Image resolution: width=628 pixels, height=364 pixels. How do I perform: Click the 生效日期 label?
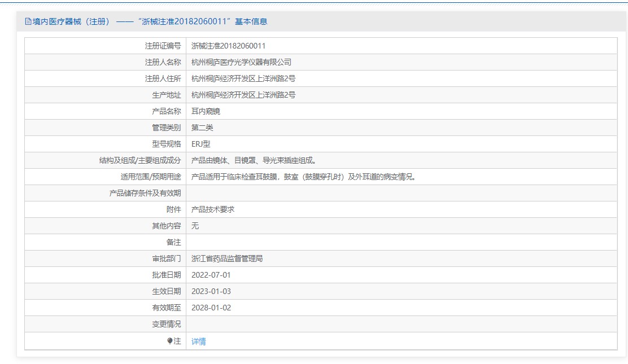click(166, 292)
